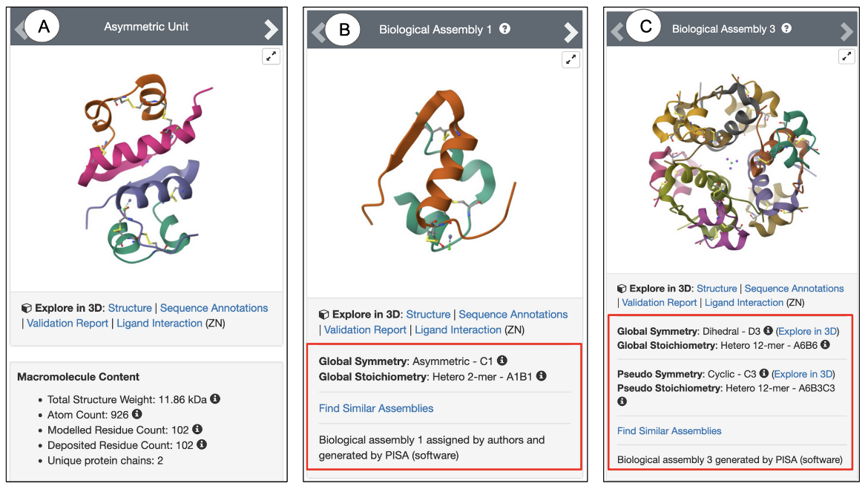The image size is (868, 489).
Task: Click help icon beside Biological Assembly 3 title
Action: 786,28
